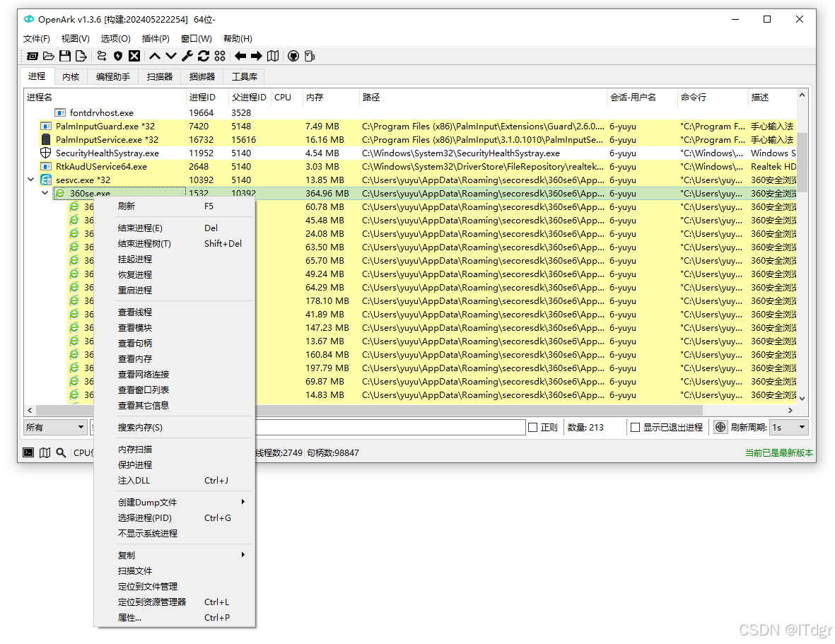Click the SecurityHealthSystray.exe shield icon
This screenshot has height=644, width=835.
[x=46, y=153]
